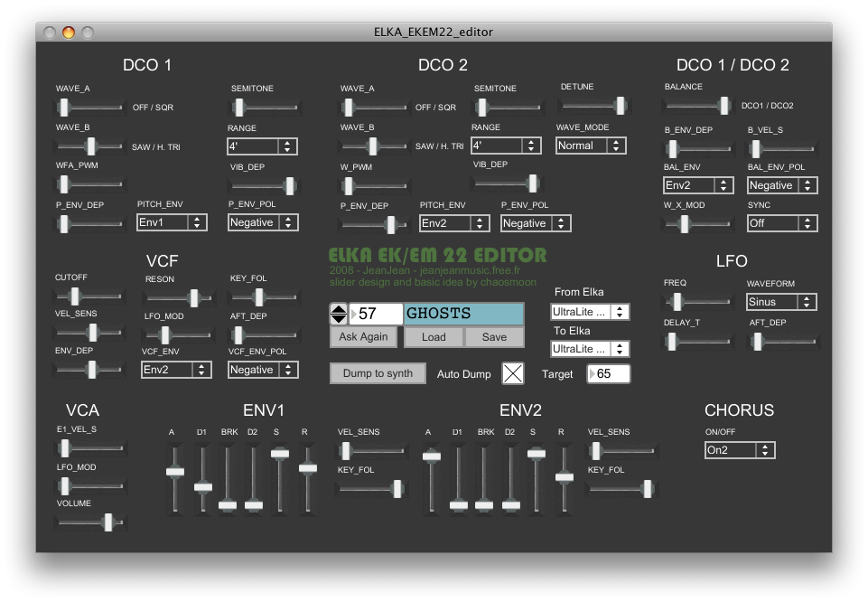Viewport: 868px width, 602px height.
Task: Save the patch with the Save button
Action: [x=494, y=337]
